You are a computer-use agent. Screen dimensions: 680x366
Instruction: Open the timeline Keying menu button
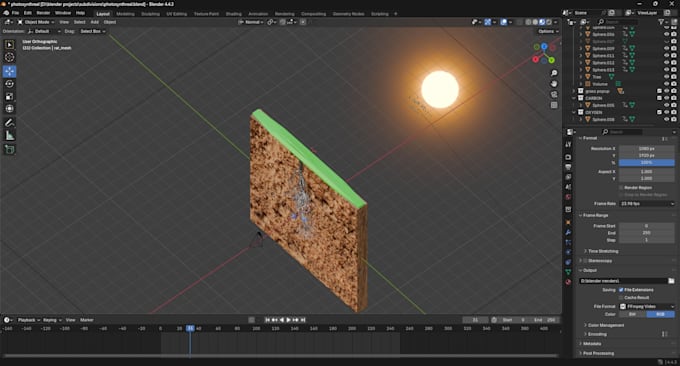click(x=52, y=320)
